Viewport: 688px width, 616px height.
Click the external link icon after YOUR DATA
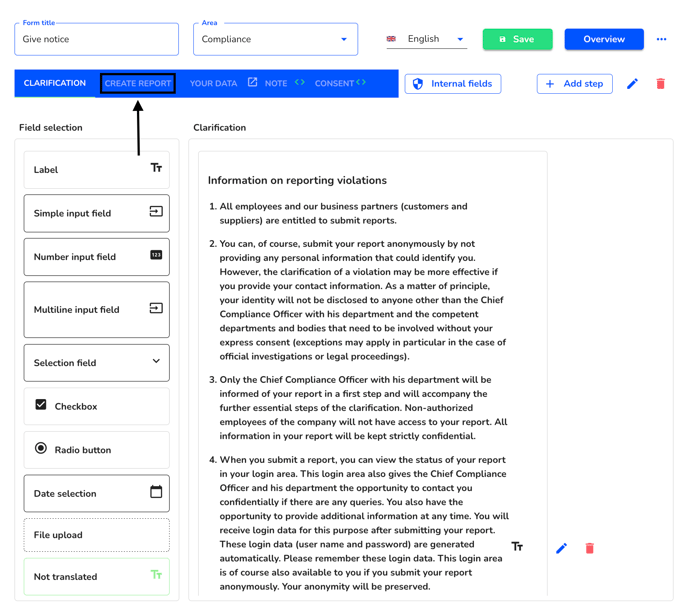pos(252,82)
